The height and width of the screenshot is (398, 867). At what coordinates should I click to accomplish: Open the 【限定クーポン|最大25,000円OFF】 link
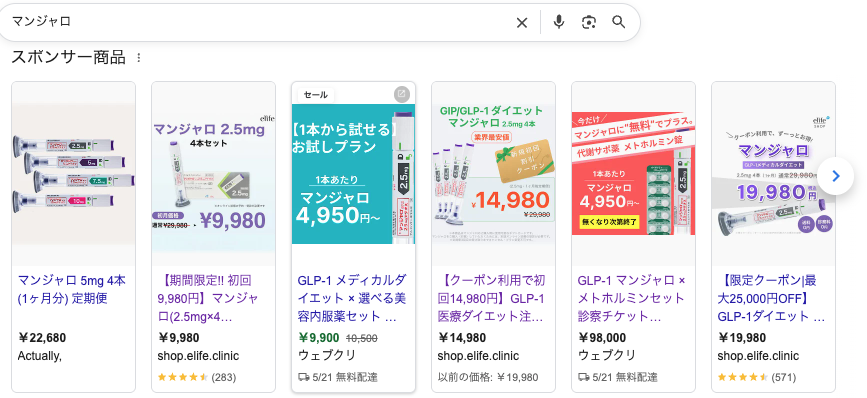[771, 298]
